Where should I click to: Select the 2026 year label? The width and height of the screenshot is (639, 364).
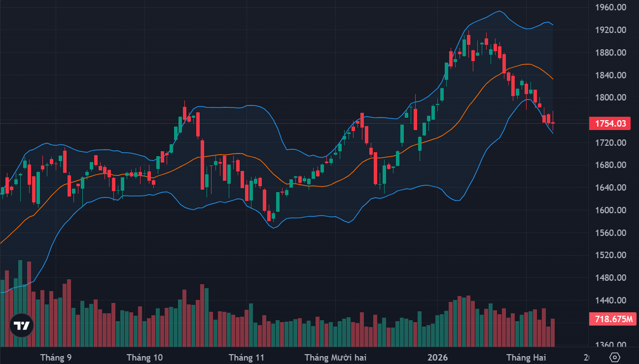(437, 357)
